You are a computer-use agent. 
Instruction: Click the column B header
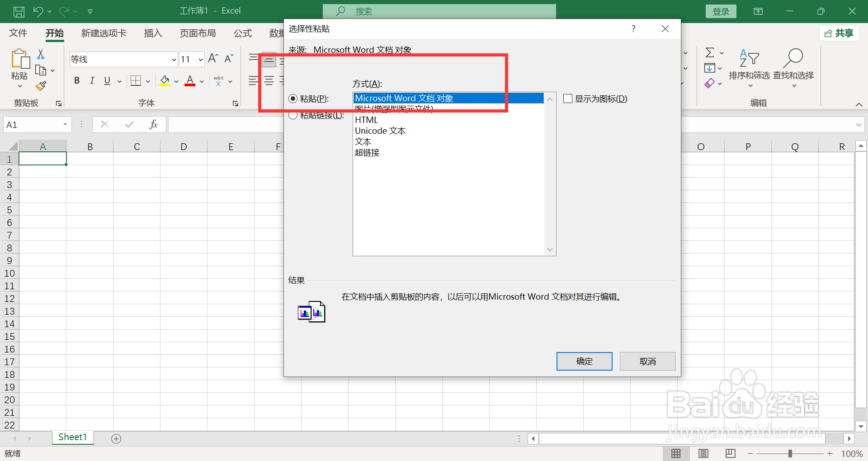click(x=90, y=146)
